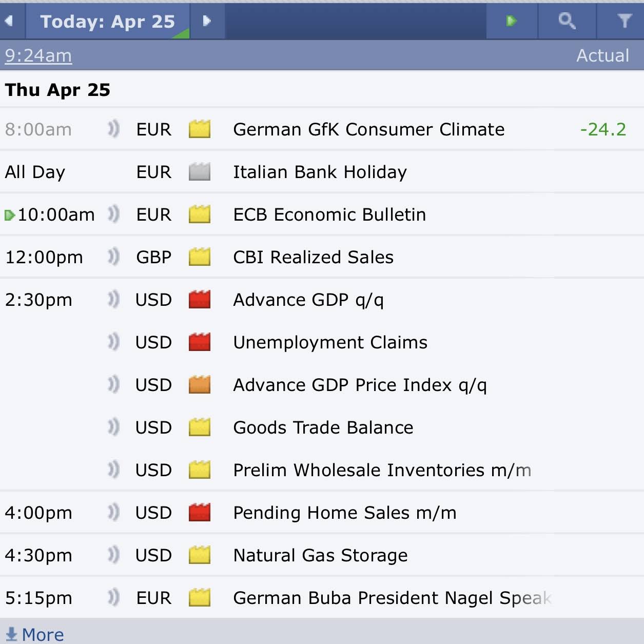Open the calendar filter funnel
Viewport: 644px width, 644px height.
pos(624,21)
